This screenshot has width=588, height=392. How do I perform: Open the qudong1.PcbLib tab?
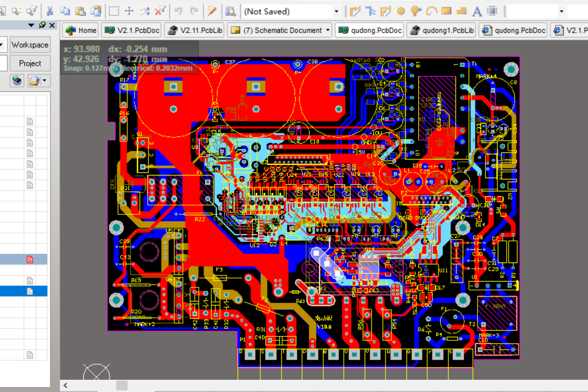coord(442,30)
